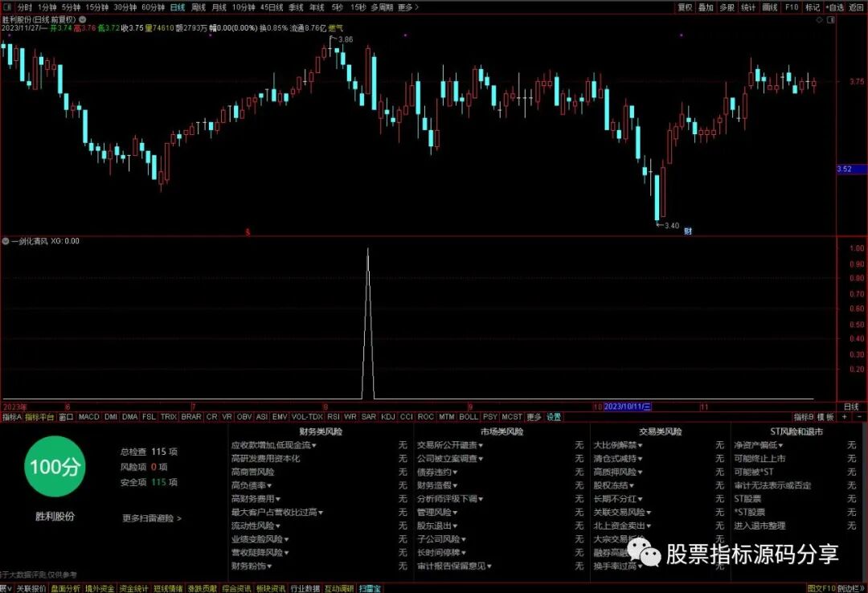Open indicator 设置
Image resolution: width=868 pixels, height=593 pixels.
tap(554, 417)
